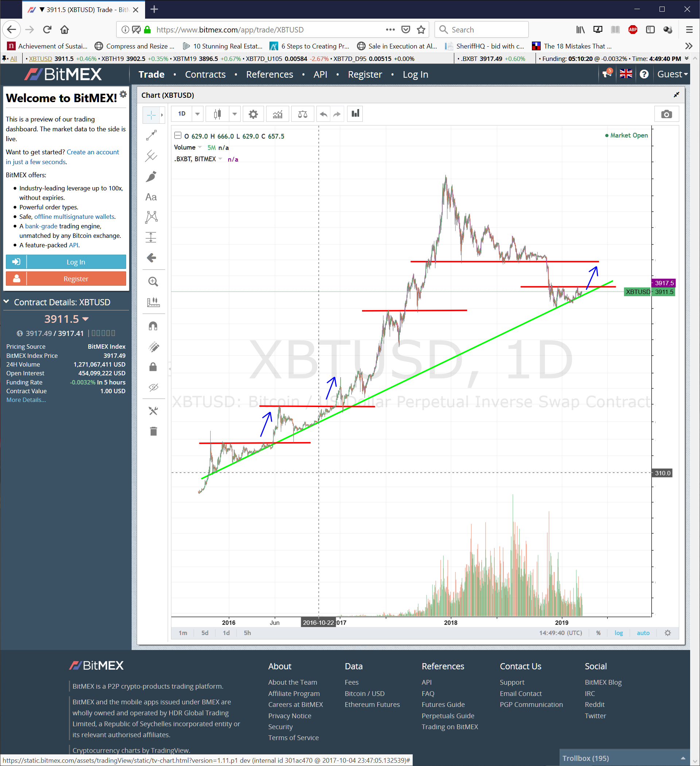
Task: Click the zoom in magnifier tool
Action: pos(153,282)
